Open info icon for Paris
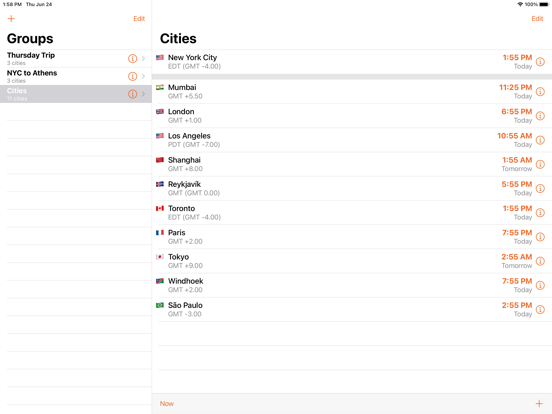 [x=540, y=237]
